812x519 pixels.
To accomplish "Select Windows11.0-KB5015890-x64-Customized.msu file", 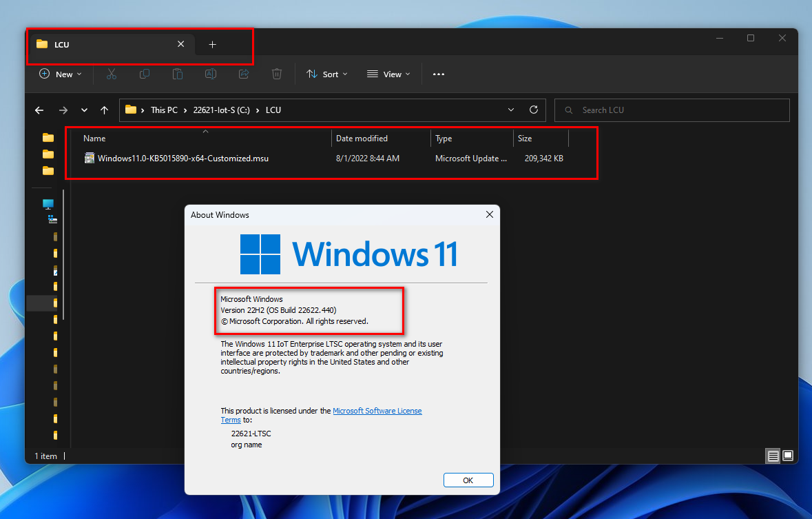I will [x=183, y=158].
